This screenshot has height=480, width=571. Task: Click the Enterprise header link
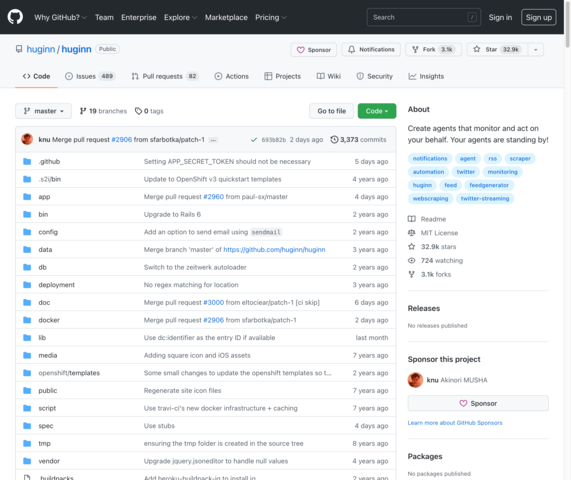[139, 17]
